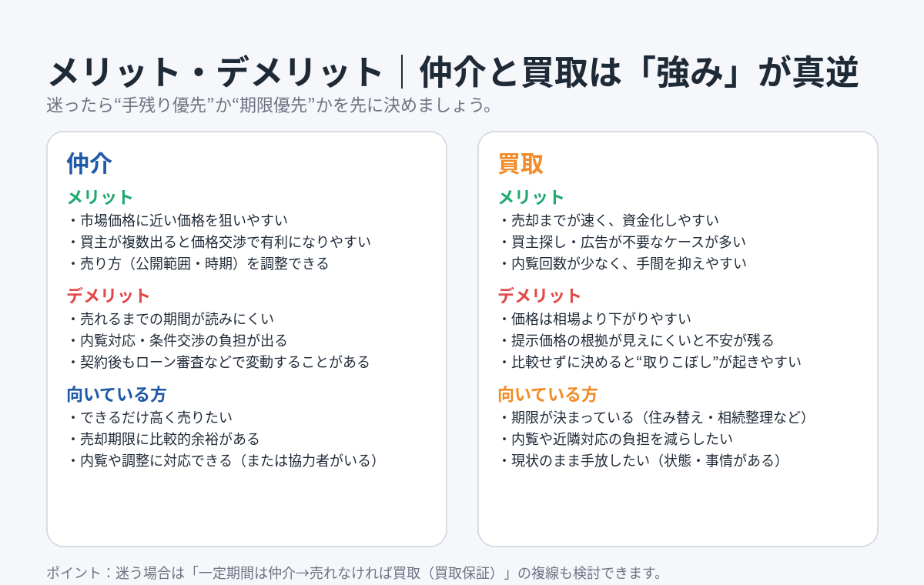Viewport: 924px width, 585px height.
Task: Select the blue 仲介 card heading
Action: click(x=89, y=163)
